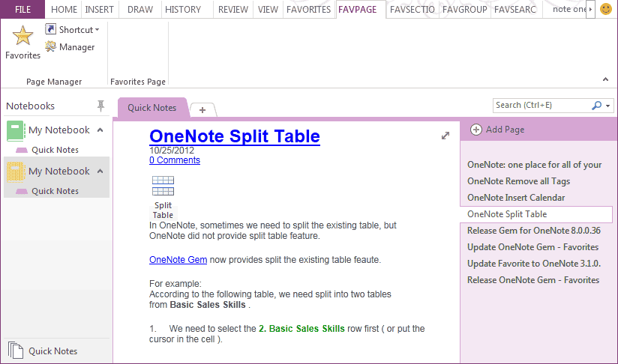Open page 'OneNote Remove all Tags'
The height and width of the screenshot is (364, 618).
(x=519, y=181)
